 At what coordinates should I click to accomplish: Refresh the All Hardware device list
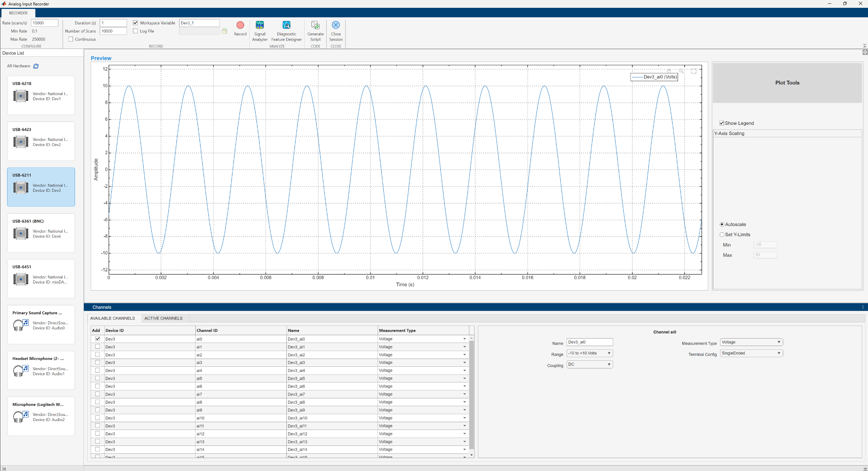36,66
